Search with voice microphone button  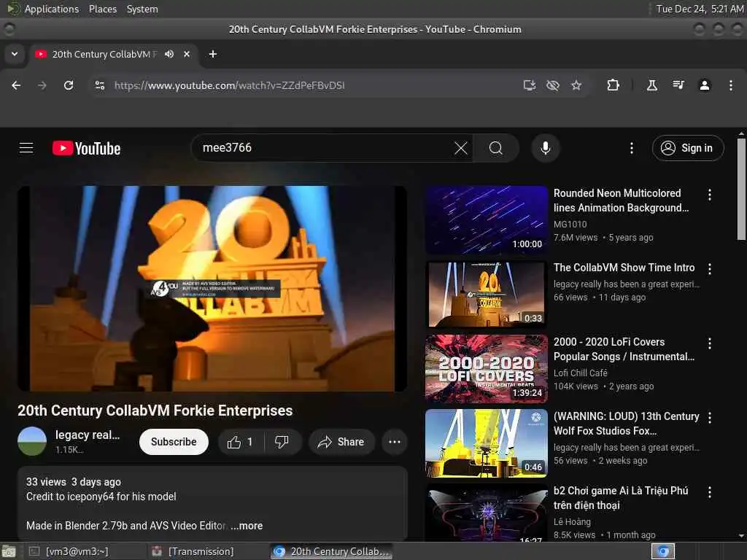point(546,148)
